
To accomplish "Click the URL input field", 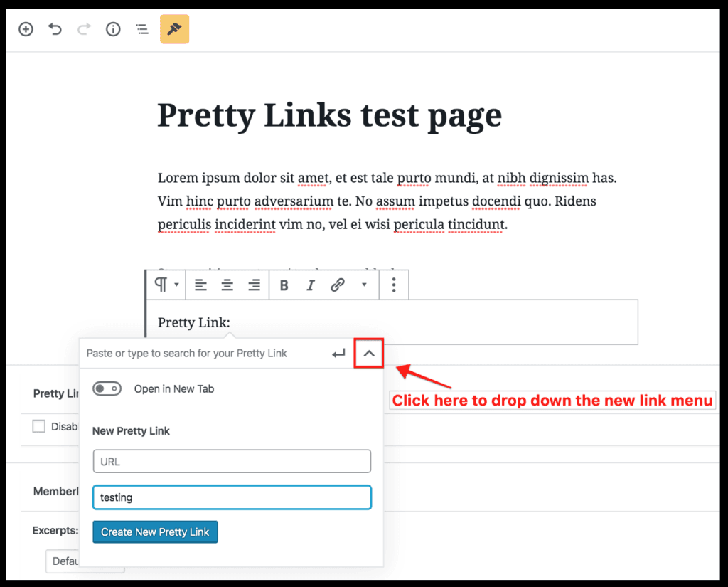I will (x=232, y=461).
